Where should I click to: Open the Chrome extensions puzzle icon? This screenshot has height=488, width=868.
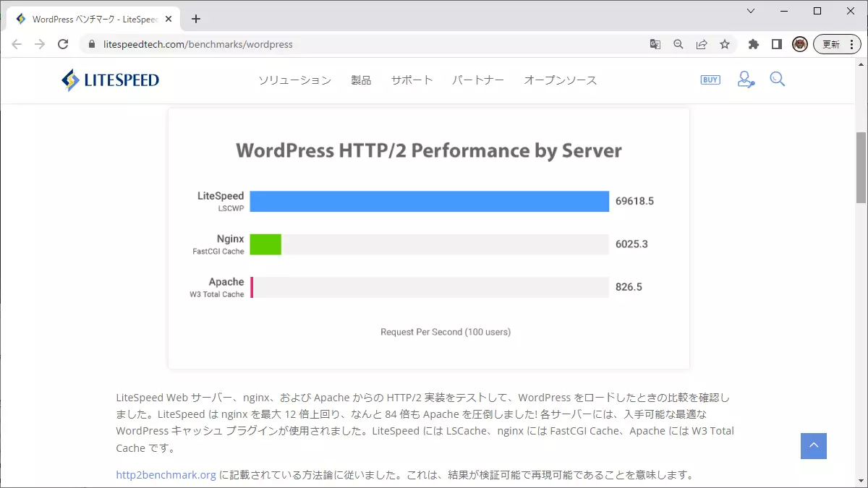tap(754, 44)
